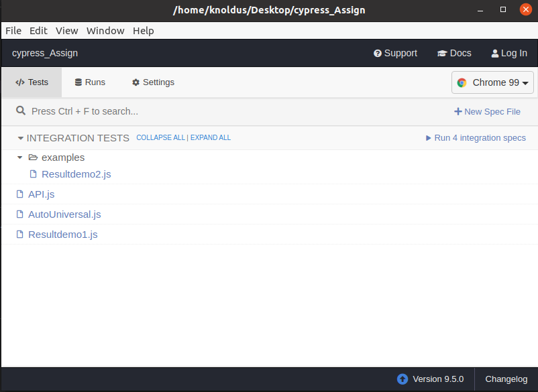Open the Edit menu

click(38, 31)
